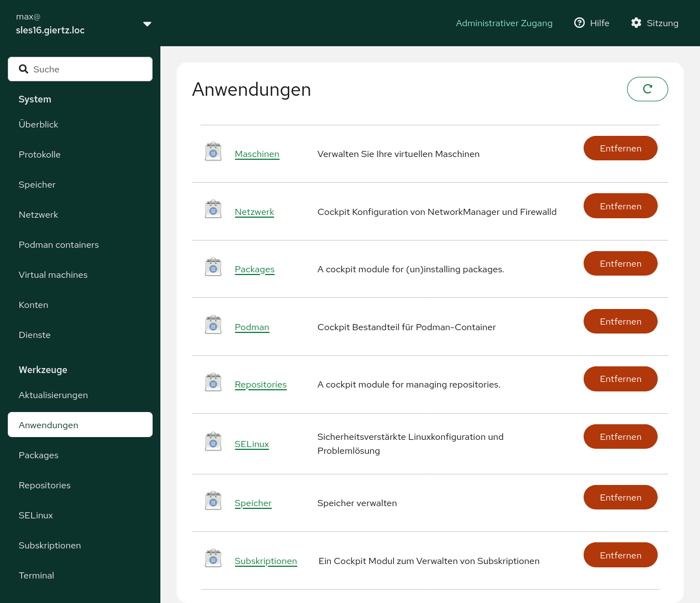Open the Terminal sidebar entry
The width and height of the screenshot is (700, 603).
coord(36,575)
